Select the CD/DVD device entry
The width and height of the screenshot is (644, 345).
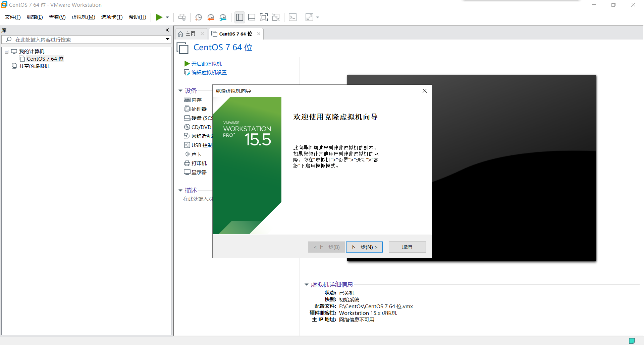point(198,127)
